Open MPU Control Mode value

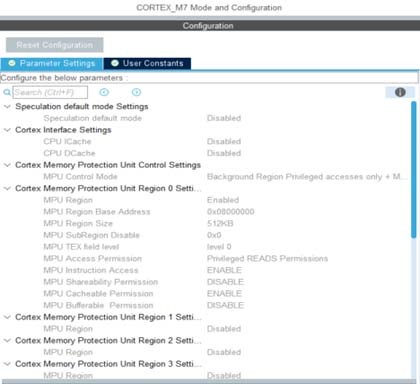(307, 177)
